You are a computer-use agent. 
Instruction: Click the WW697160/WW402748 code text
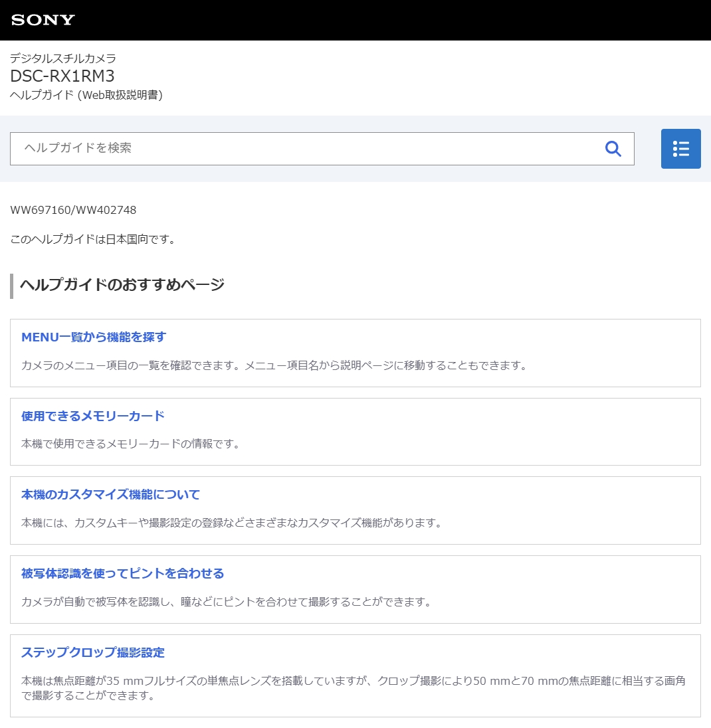point(73,210)
